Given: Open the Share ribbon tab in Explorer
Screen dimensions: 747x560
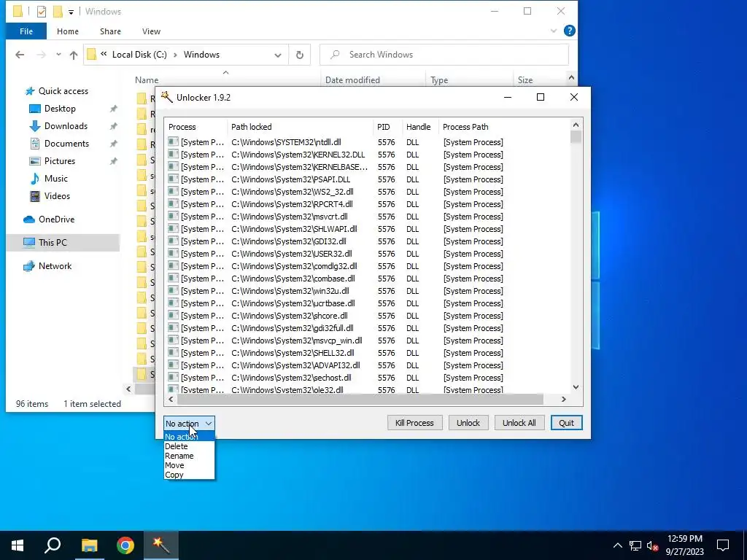Looking at the screenshot, I should 110,31.
